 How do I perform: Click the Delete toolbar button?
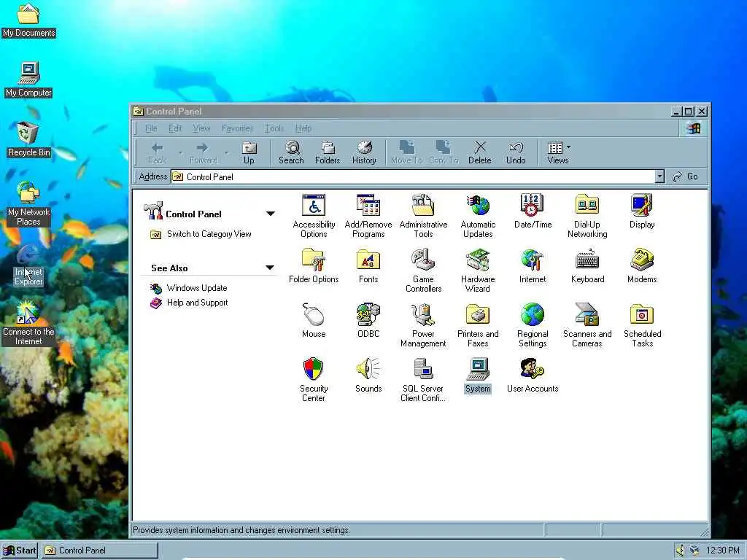pos(480,153)
